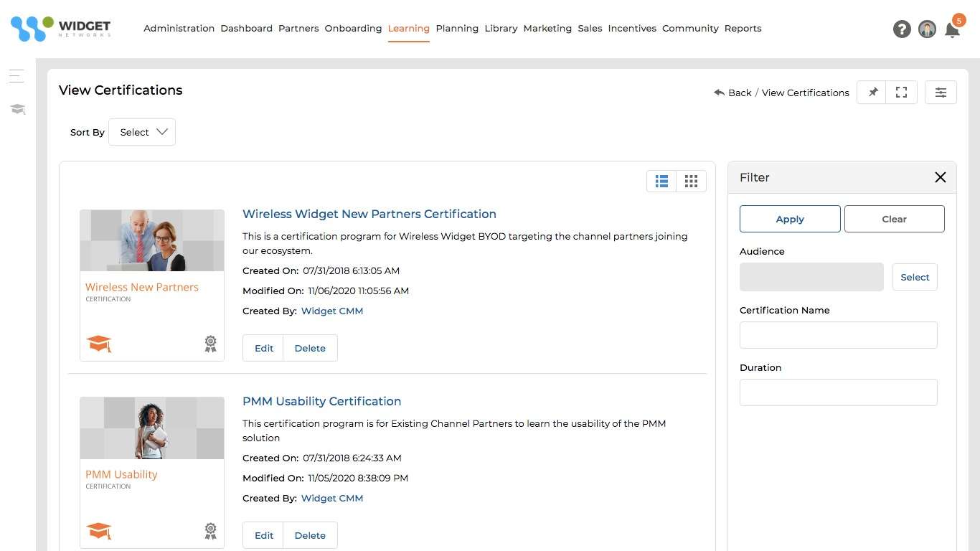Open notifications via the bell icon
The image size is (980, 551).
953,29
